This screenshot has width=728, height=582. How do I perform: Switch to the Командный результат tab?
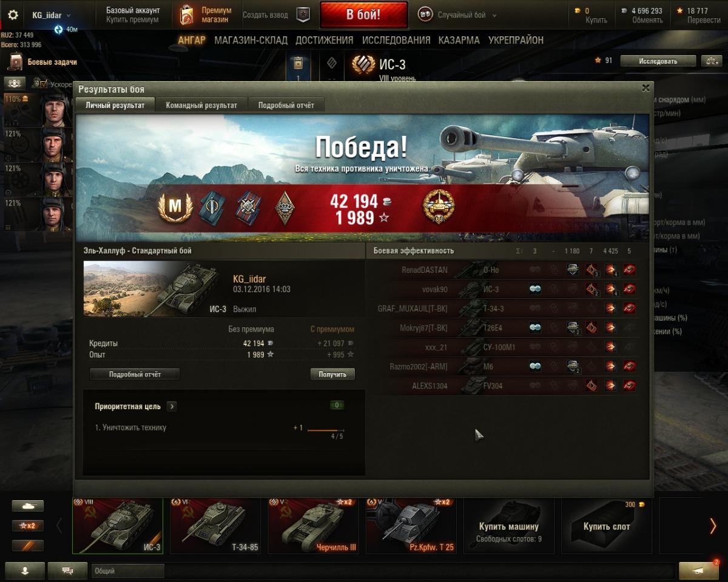coord(201,105)
